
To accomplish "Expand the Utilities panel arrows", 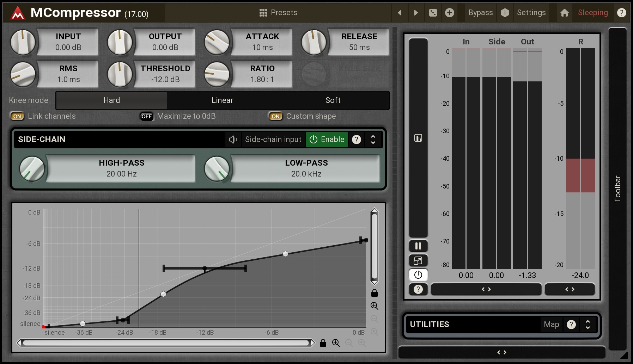I will click(588, 325).
